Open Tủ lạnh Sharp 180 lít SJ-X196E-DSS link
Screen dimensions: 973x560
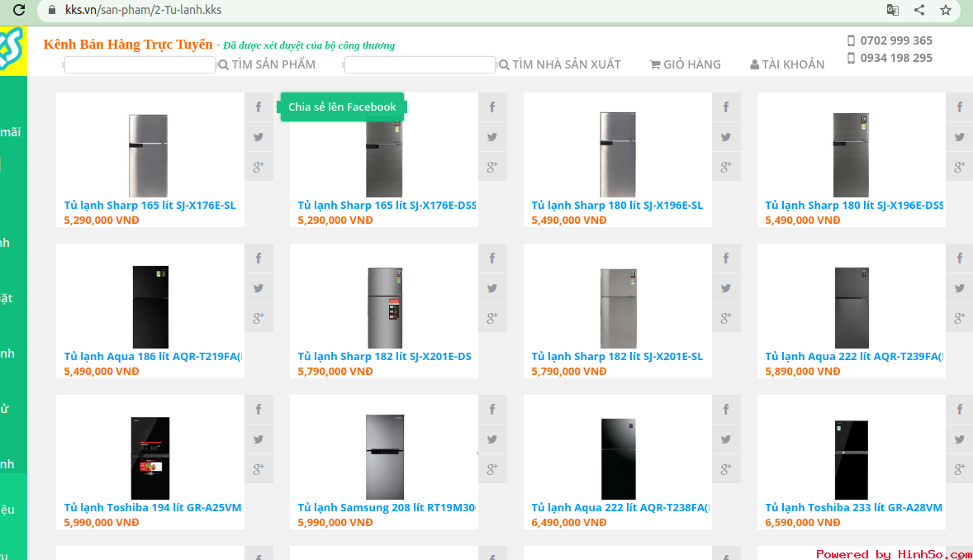click(855, 206)
